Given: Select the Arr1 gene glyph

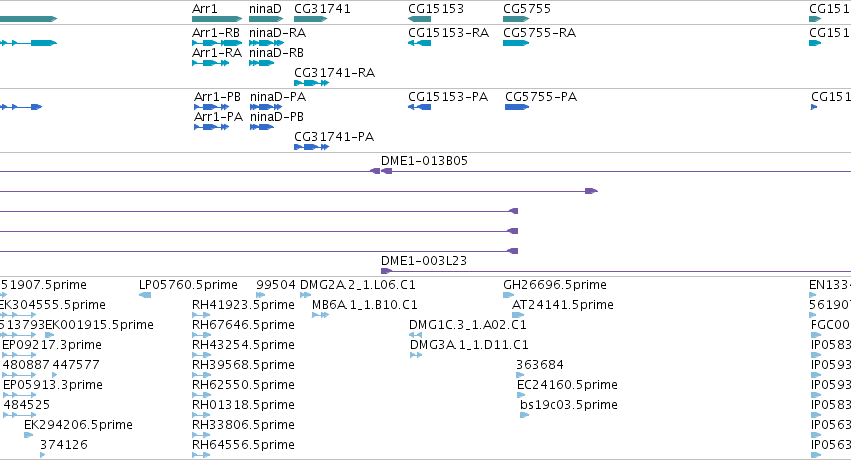Looking at the screenshot, I should click(217, 19).
